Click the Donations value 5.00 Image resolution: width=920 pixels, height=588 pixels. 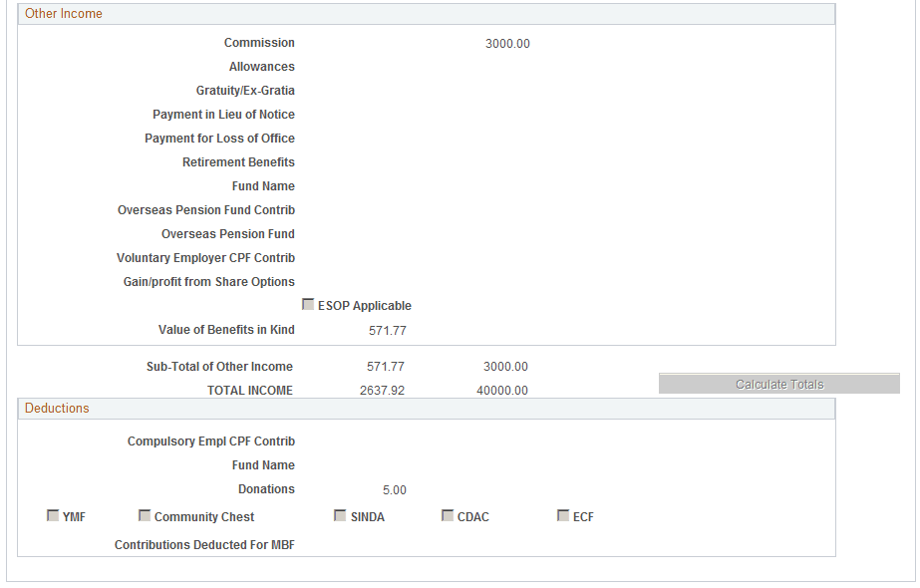click(395, 490)
